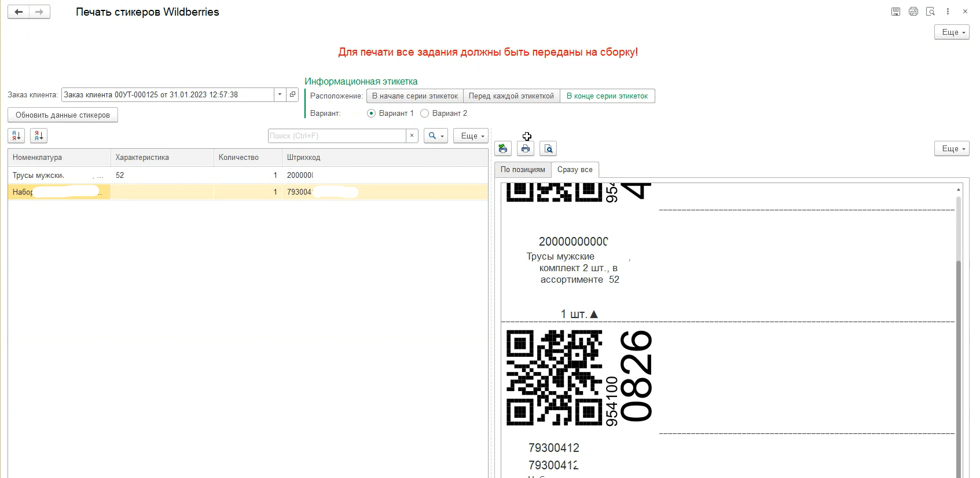980x478 pixels.
Task: Choose placement В начале серии этикеток
Action: point(414,96)
